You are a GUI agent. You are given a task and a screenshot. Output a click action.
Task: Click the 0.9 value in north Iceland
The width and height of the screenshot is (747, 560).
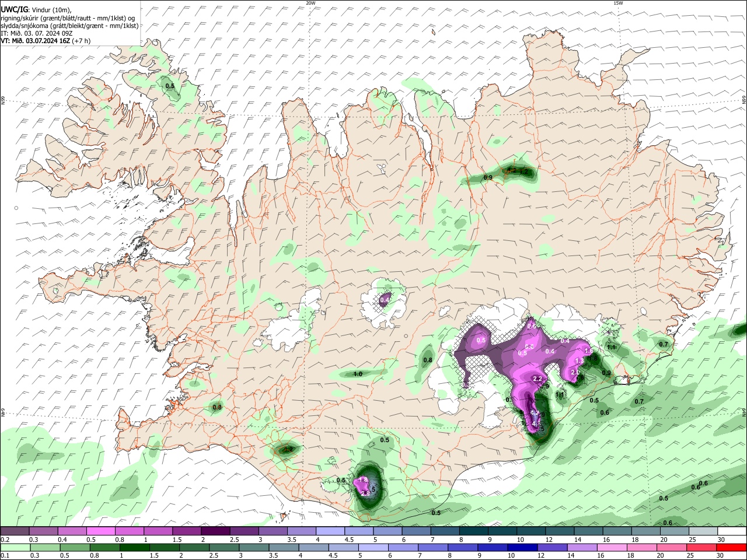coord(488,177)
